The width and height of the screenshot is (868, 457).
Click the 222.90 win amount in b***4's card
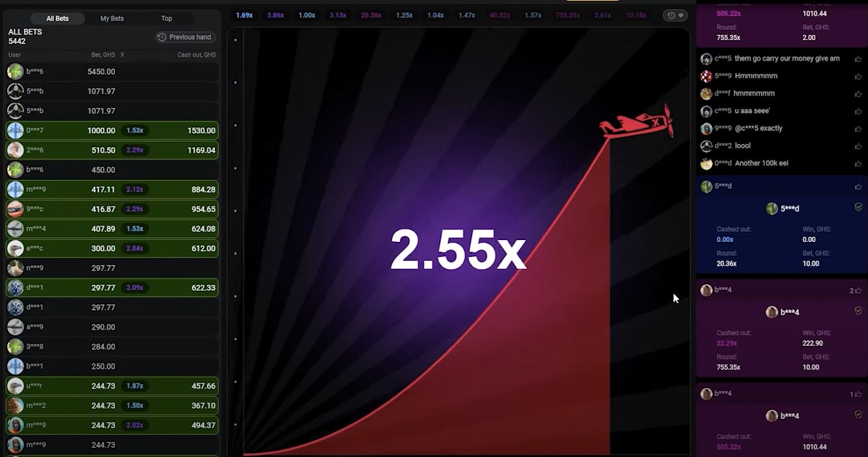[813, 343]
